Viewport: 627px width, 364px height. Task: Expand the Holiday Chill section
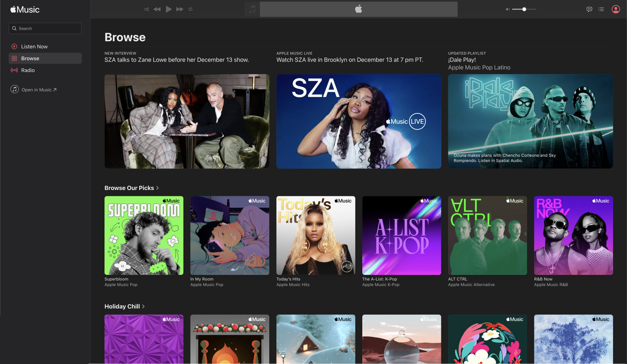(x=124, y=307)
